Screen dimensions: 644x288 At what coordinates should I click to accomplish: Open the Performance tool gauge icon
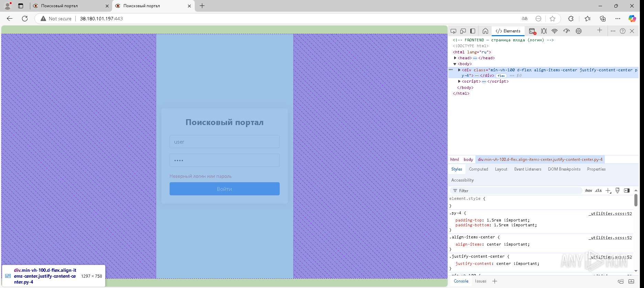click(567, 31)
